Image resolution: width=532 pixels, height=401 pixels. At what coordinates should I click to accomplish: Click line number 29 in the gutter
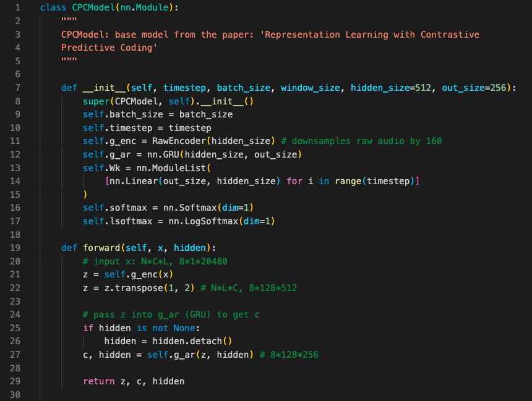pyautogui.click(x=15, y=381)
